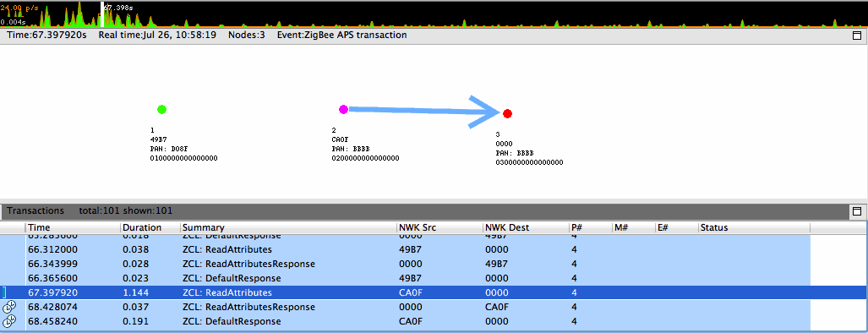Select DefaultResponse row at 66.365600
Screen dimensions: 868x333
coord(405,278)
